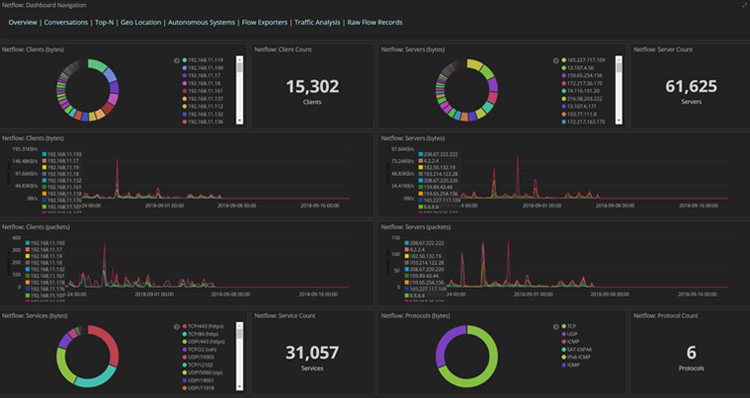750x398 pixels.
Task: Click the fullscreen expand icon at top right
Action: tap(744, 5)
